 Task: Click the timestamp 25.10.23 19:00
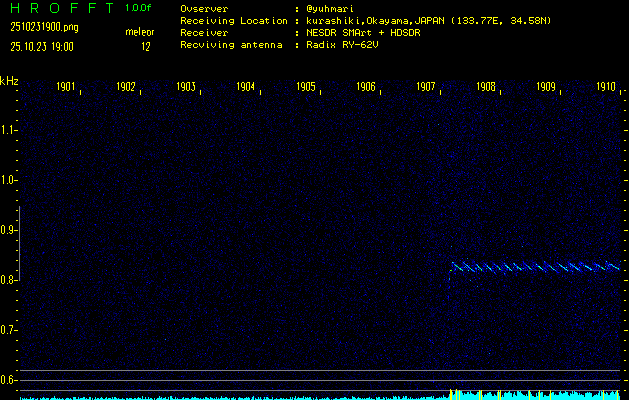[x=42, y=47]
